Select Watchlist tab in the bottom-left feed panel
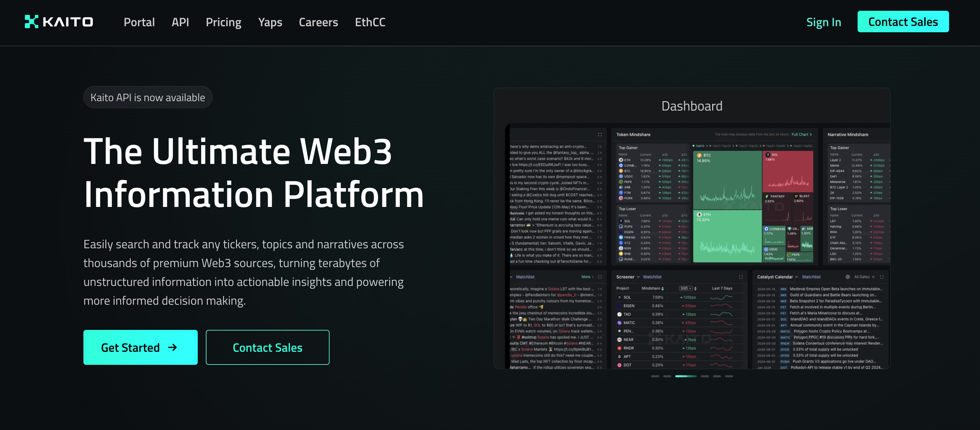The image size is (980, 430). (x=525, y=277)
